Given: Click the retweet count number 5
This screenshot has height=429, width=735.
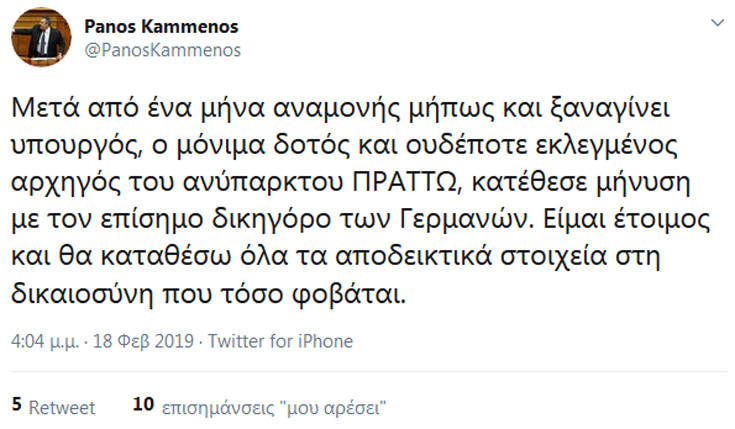Looking at the screenshot, I should [16, 407].
